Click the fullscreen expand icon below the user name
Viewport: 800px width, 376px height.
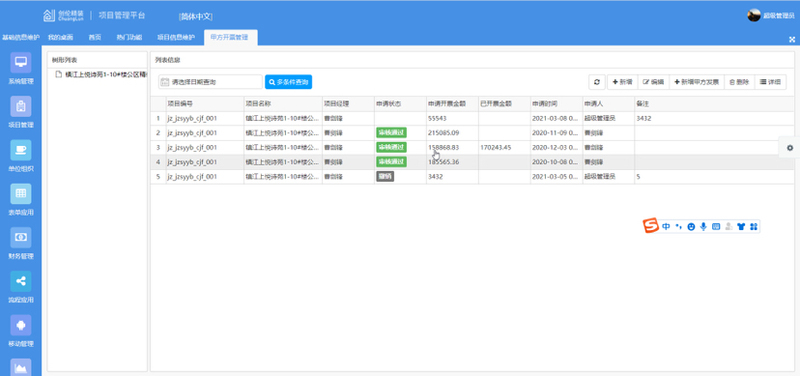pyautogui.click(x=792, y=39)
